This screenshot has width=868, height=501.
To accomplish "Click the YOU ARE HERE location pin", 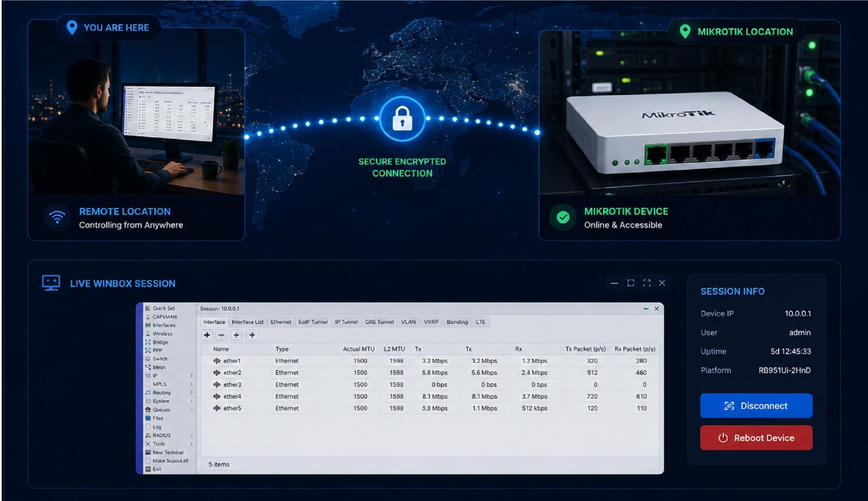I will [x=72, y=28].
